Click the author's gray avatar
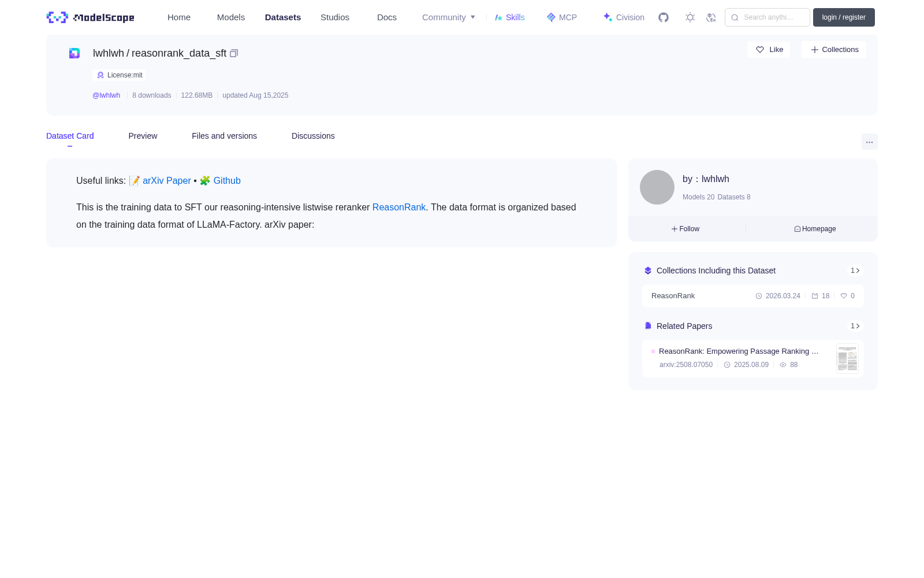Image resolution: width=924 pixels, height=578 pixels. [x=657, y=187]
